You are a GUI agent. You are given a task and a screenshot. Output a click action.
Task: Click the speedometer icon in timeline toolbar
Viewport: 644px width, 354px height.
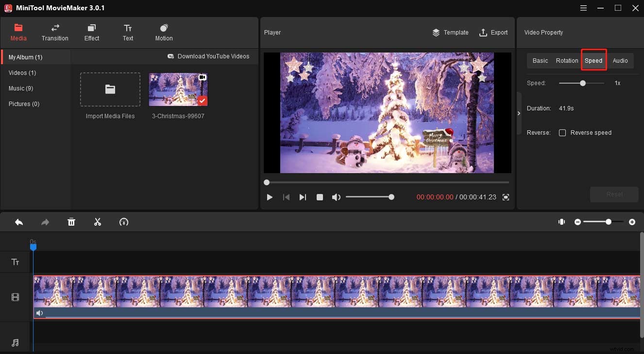pos(123,222)
